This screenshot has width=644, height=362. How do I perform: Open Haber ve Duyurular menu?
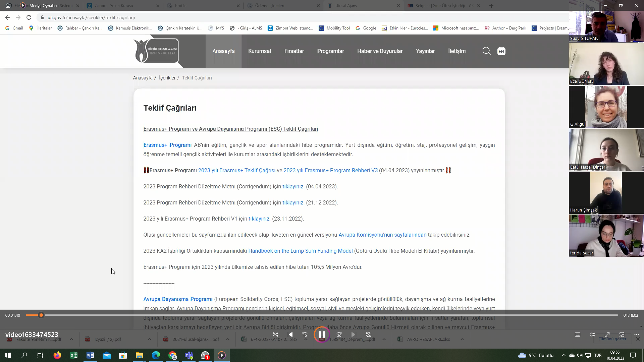click(x=380, y=51)
